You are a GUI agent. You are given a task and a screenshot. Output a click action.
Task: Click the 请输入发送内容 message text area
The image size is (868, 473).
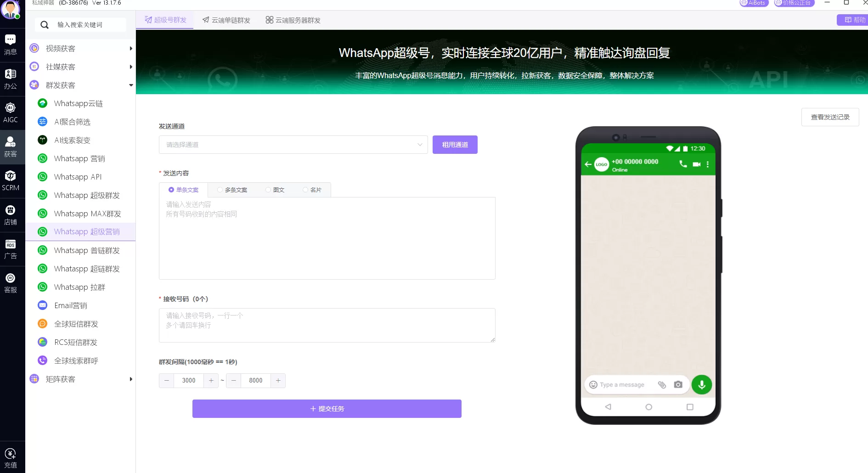tap(327, 238)
